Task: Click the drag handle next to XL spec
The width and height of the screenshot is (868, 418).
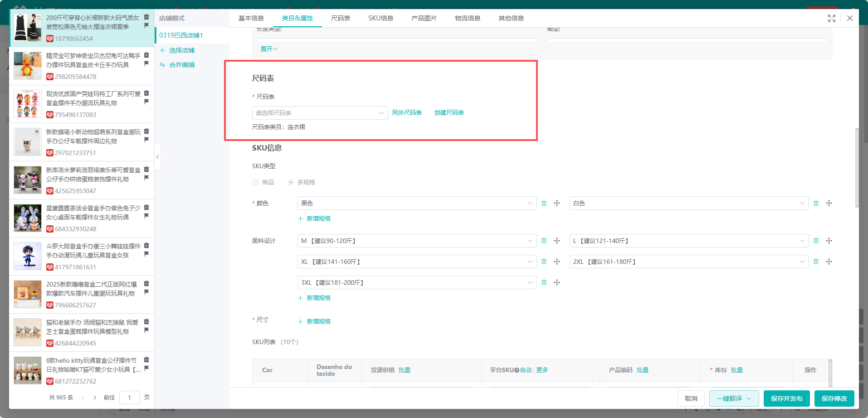Action: pyautogui.click(x=556, y=262)
